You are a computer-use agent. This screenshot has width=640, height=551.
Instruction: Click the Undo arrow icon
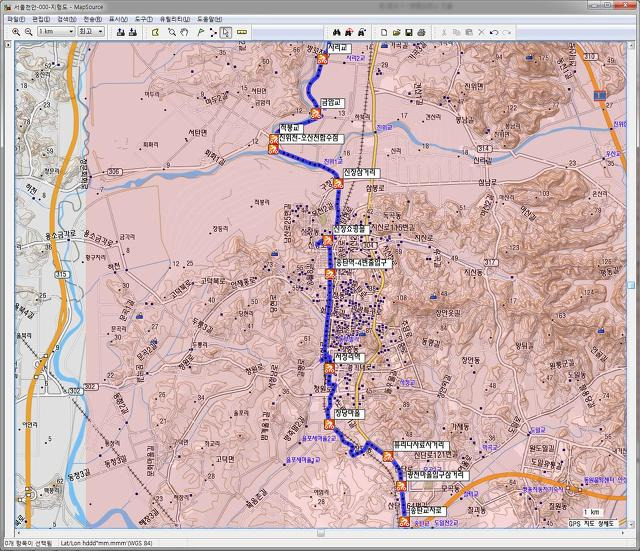[494, 32]
